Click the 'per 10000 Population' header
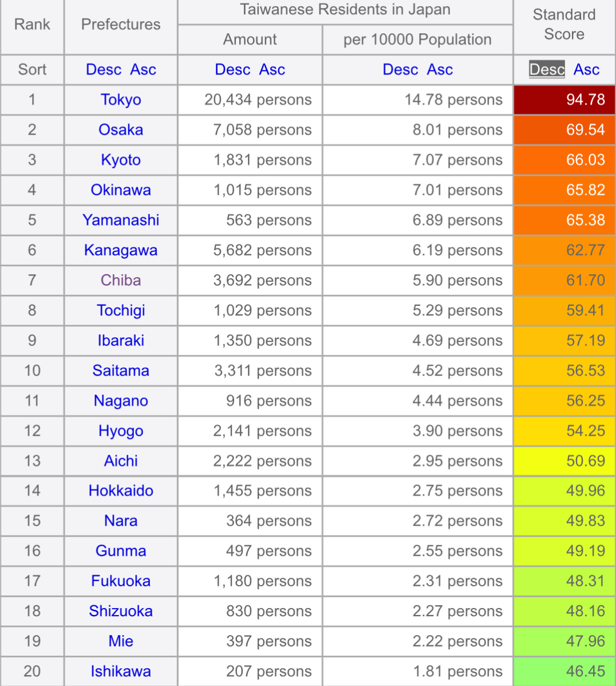 [x=418, y=40]
